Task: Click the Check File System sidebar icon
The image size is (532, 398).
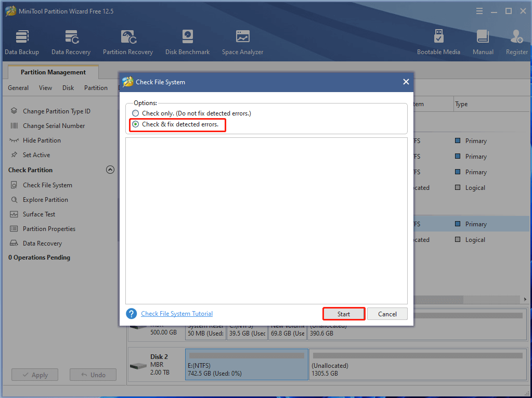Action: pyautogui.click(x=14, y=185)
